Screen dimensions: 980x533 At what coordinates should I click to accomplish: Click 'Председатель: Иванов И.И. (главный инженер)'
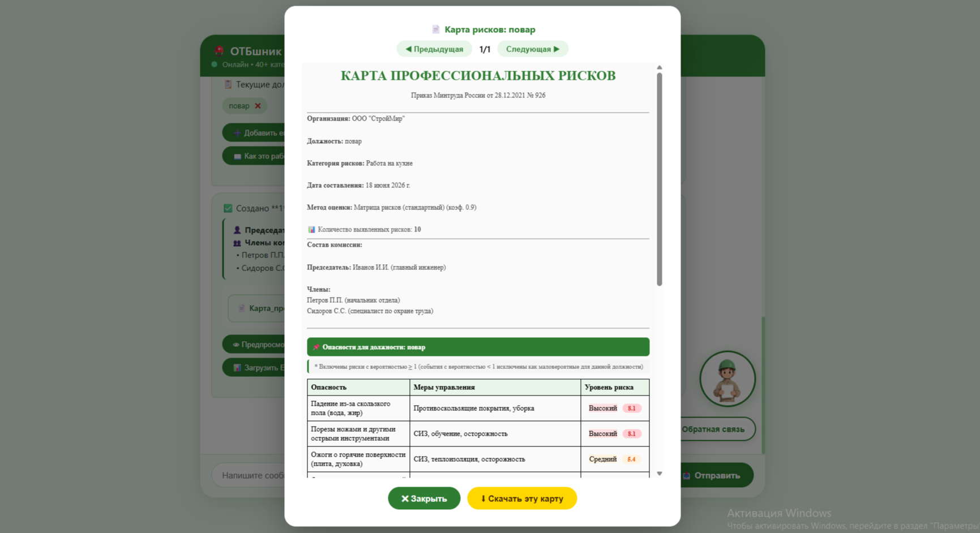tap(376, 267)
